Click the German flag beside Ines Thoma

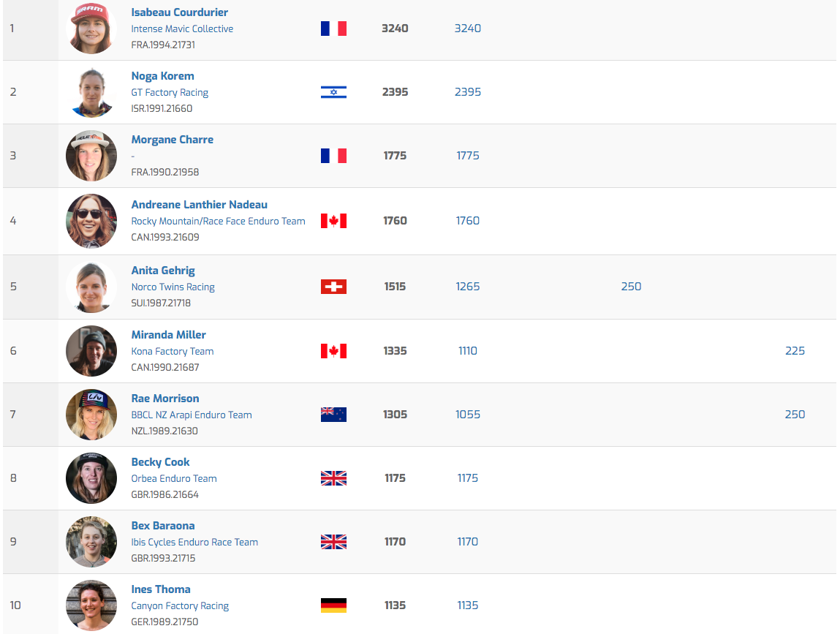(333, 605)
